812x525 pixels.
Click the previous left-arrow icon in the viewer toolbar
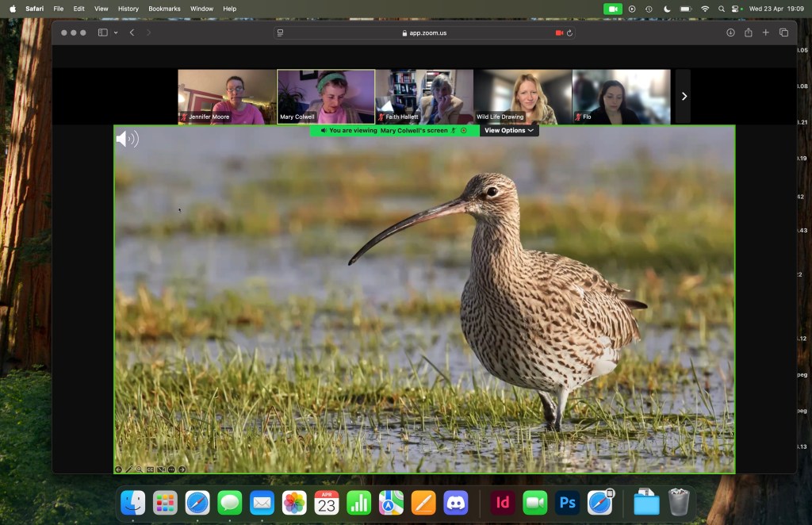point(119,469)
